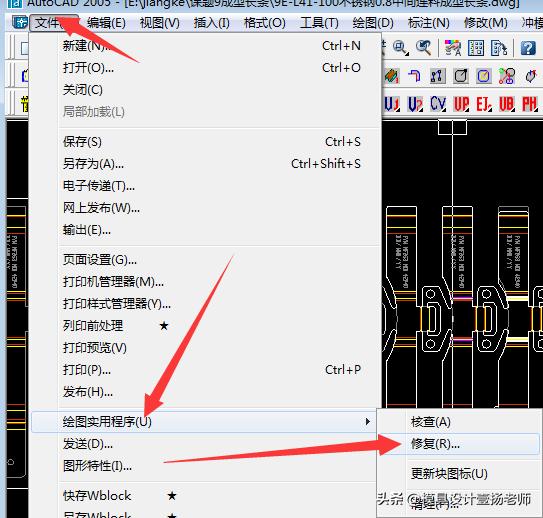Open the 视图(V) menu

[x=160, y=23]
